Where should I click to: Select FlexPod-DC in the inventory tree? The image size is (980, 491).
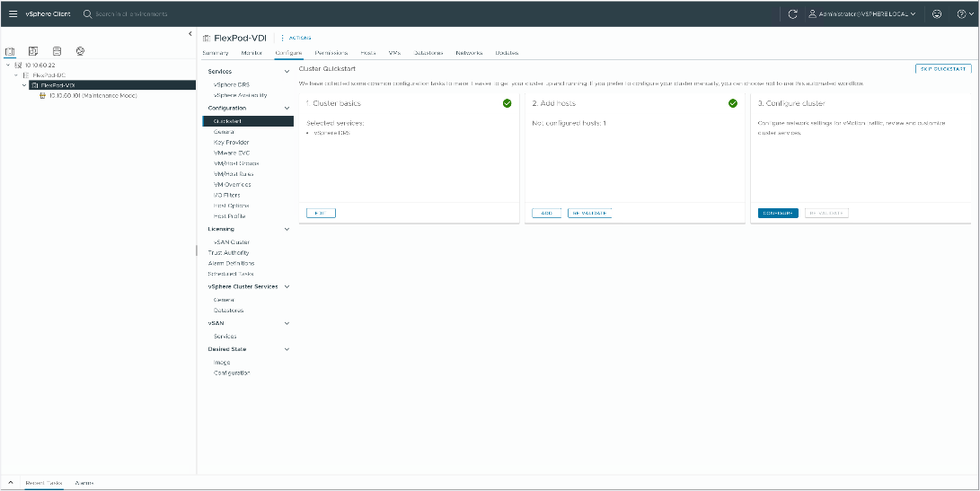(49, 75)
